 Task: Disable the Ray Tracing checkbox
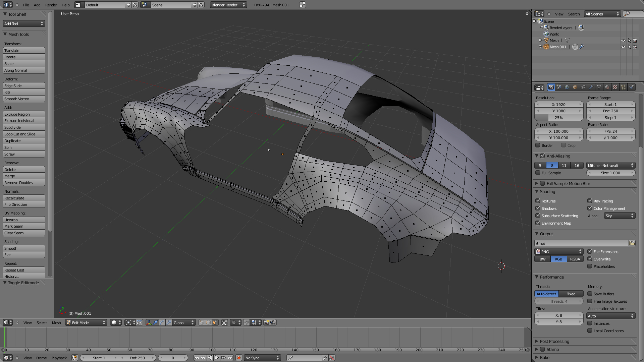590,201
